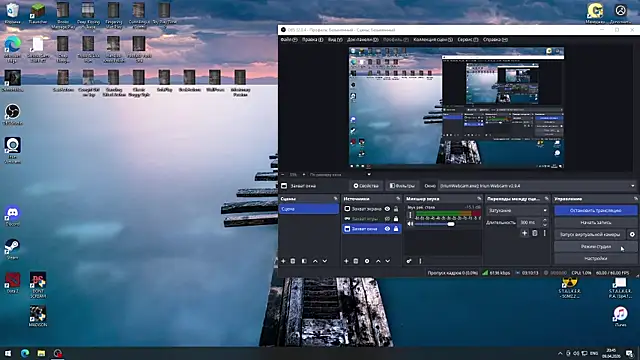This screenshot has height=360, width=640.
Task: Select Сцена in the Scenes list
Action: [309, 209]
